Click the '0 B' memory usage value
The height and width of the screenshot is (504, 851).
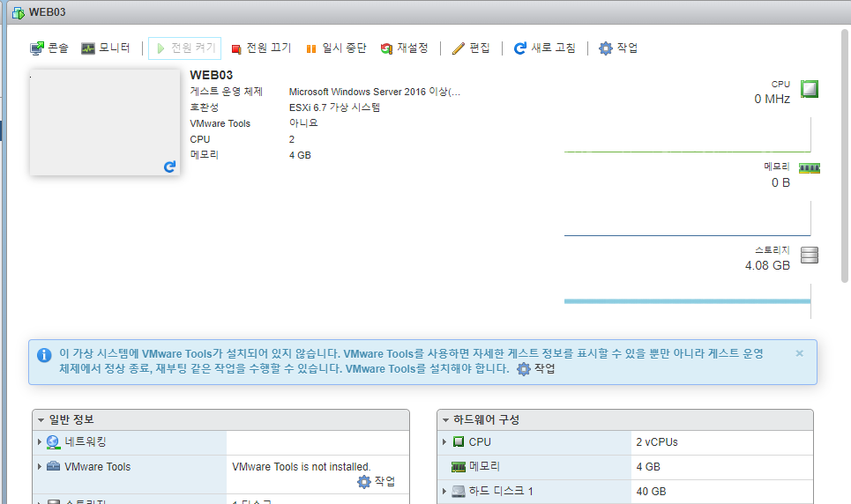(x=780, y=182)
